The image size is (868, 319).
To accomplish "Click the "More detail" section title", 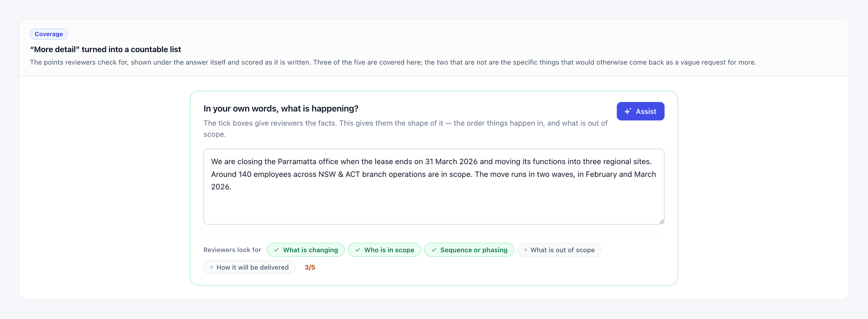I will pos(105,49).
